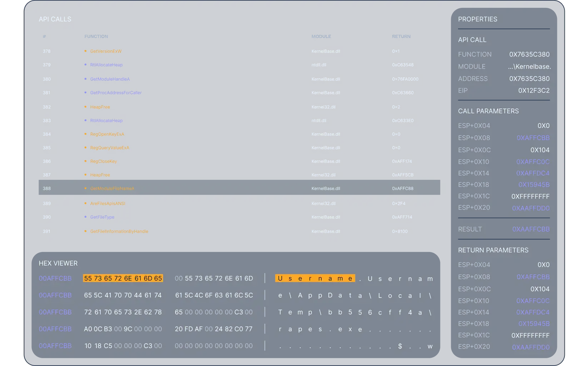
Task: Click the # column header
Action: pos(44,36)
